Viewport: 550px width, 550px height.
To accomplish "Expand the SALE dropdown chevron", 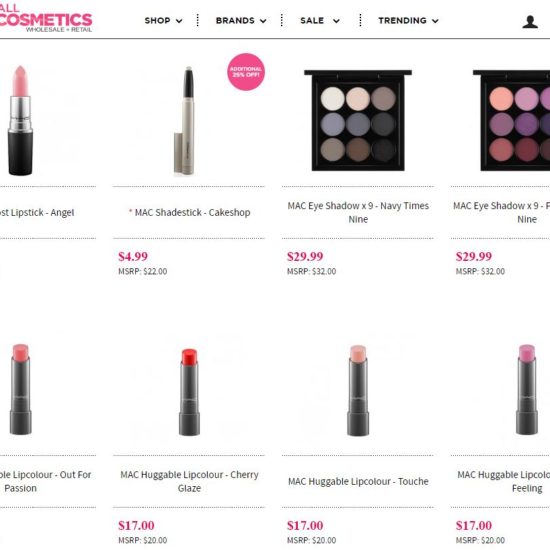I will (336, 21).
